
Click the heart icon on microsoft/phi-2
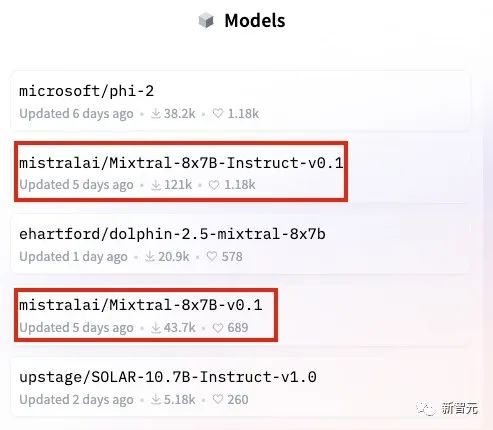click(x=218, y=113)
